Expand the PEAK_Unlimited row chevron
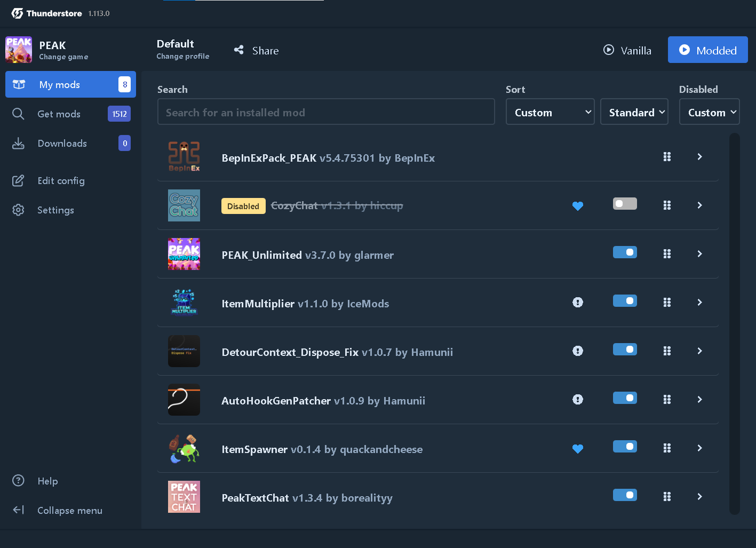The image size is (756, 548). [699, 254]
